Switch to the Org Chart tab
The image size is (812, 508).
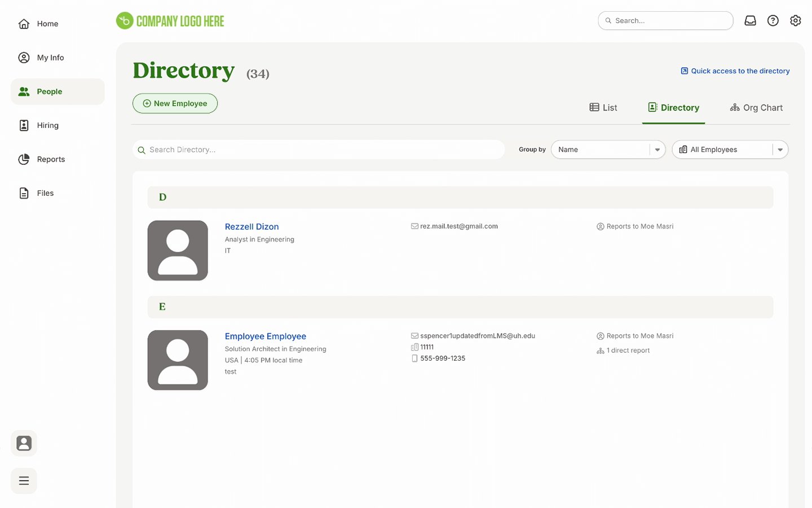click(x=756, y=108)
